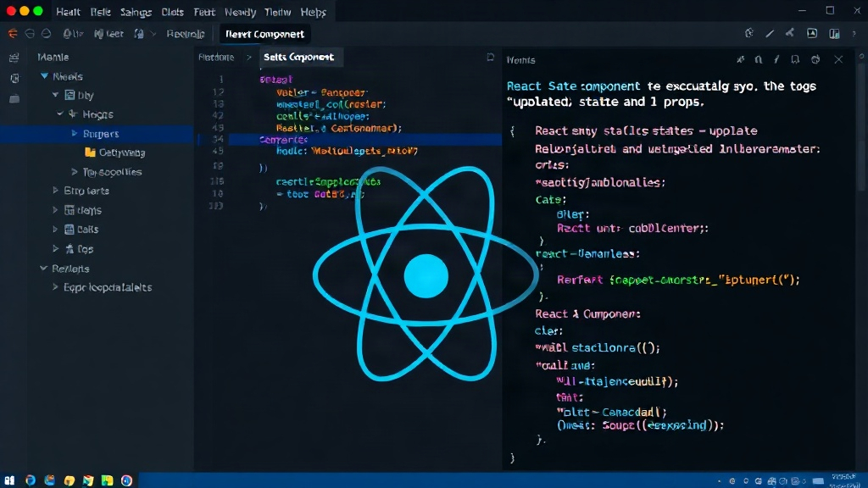Image resolution: width=868 pixels, height=488 pixels.
Task: Click the React 1 Cumponen: line in right panel
Action: pyautogui.click(x=587, y=313)
